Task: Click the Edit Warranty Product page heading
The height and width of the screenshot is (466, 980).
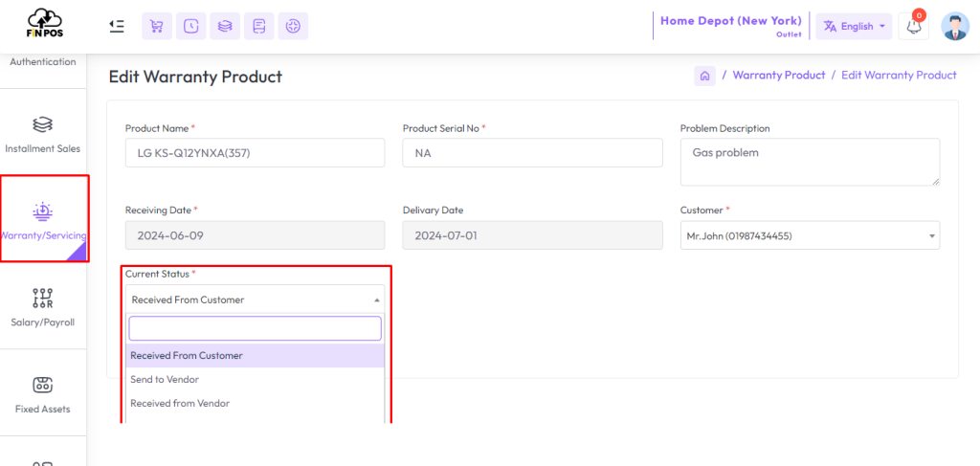Action: 195,77
